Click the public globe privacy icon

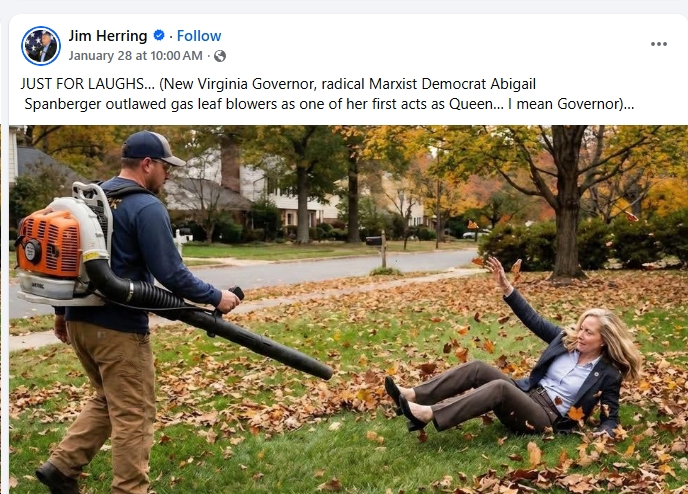coord(220,56)
